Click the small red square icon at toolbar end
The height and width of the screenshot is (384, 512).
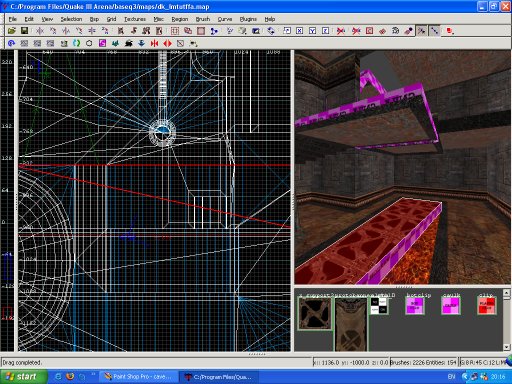point(450,31)
